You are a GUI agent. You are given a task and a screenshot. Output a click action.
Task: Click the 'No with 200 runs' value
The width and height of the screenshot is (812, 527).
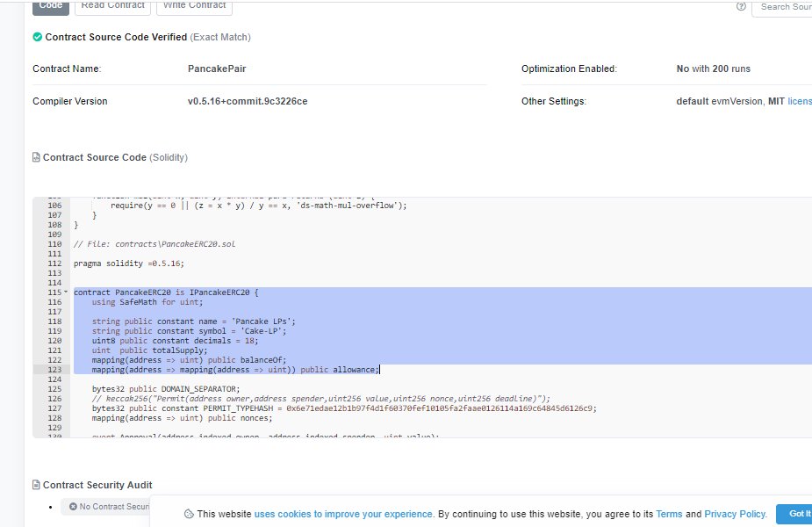coord(713,69)
